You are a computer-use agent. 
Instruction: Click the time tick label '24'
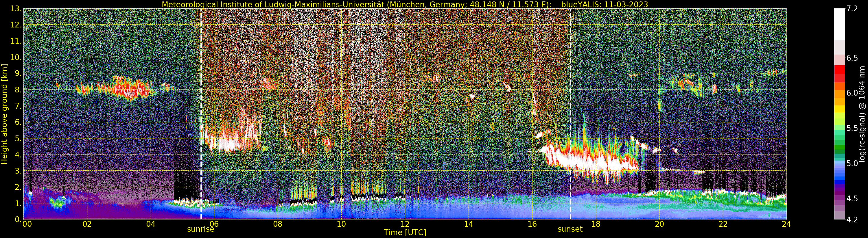pyautogui.click(x=786, y=224)
